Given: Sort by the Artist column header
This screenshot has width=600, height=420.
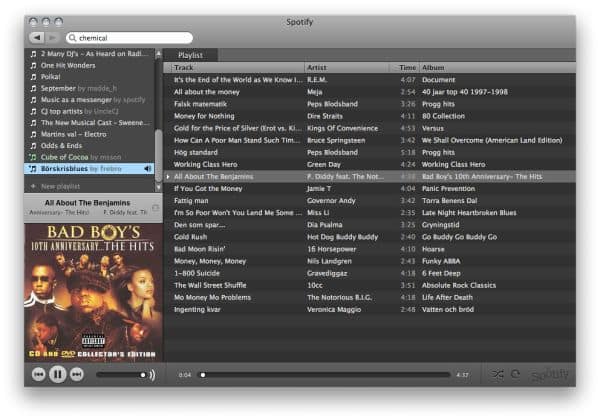Looking at the screenshot, I should [347, 67].
